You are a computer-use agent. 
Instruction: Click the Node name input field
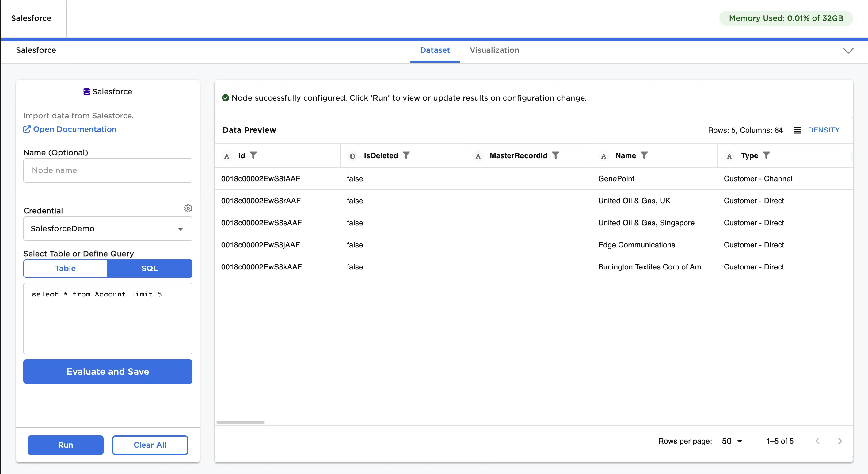[108, 170]
